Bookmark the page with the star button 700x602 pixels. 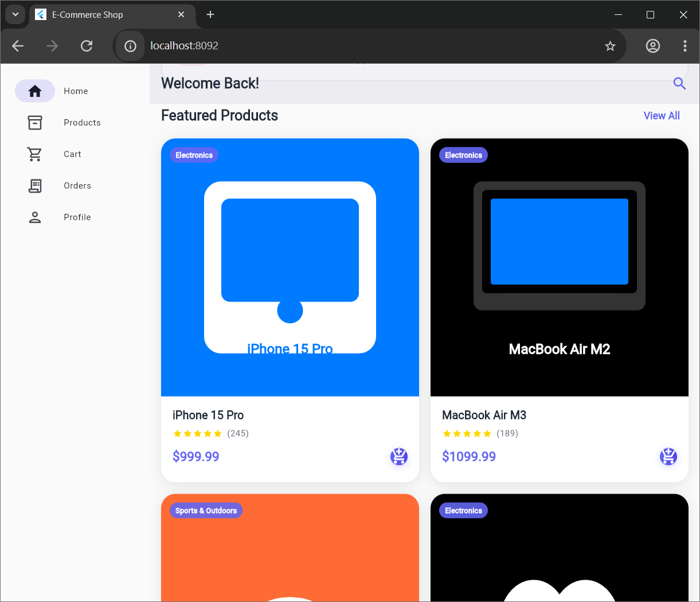[x=610, y=46]
